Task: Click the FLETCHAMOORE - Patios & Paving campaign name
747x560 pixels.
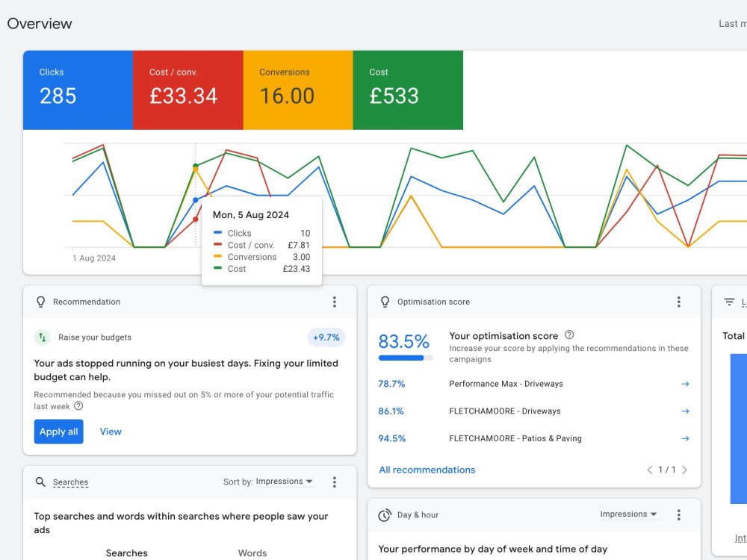Action: (x=515, y=438)
